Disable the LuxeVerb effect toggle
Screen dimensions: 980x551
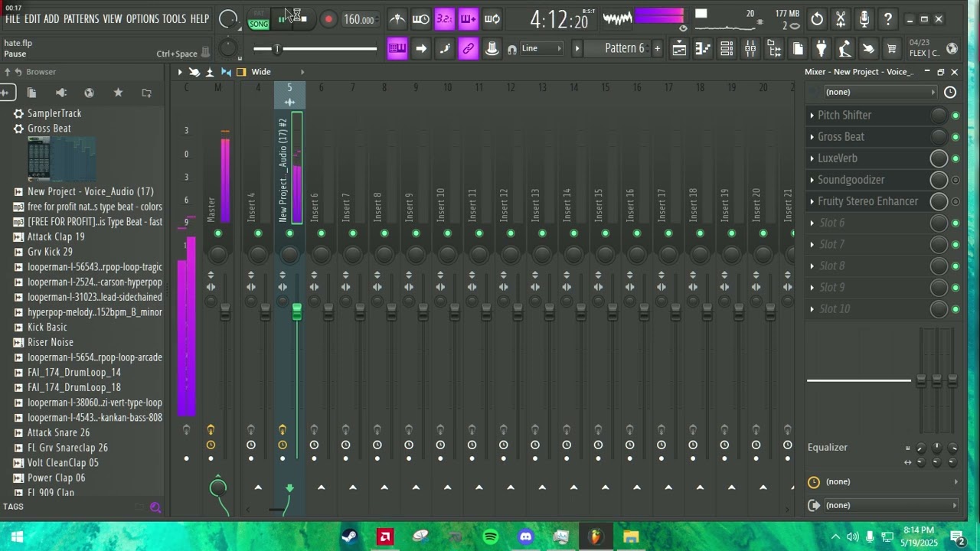click(955, 158)
